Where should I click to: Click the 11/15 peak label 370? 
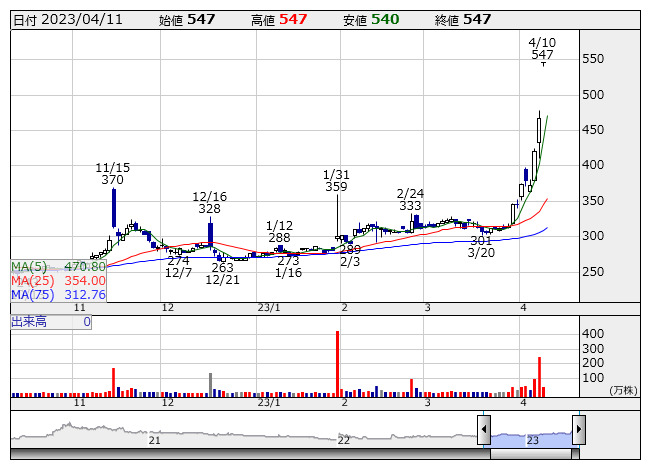coord(112,180)
